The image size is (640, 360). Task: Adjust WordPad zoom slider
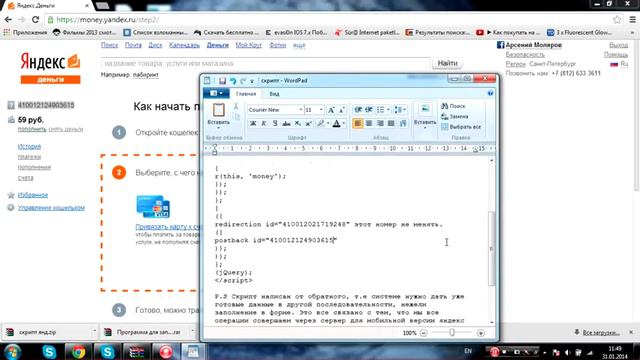(452, 333)
